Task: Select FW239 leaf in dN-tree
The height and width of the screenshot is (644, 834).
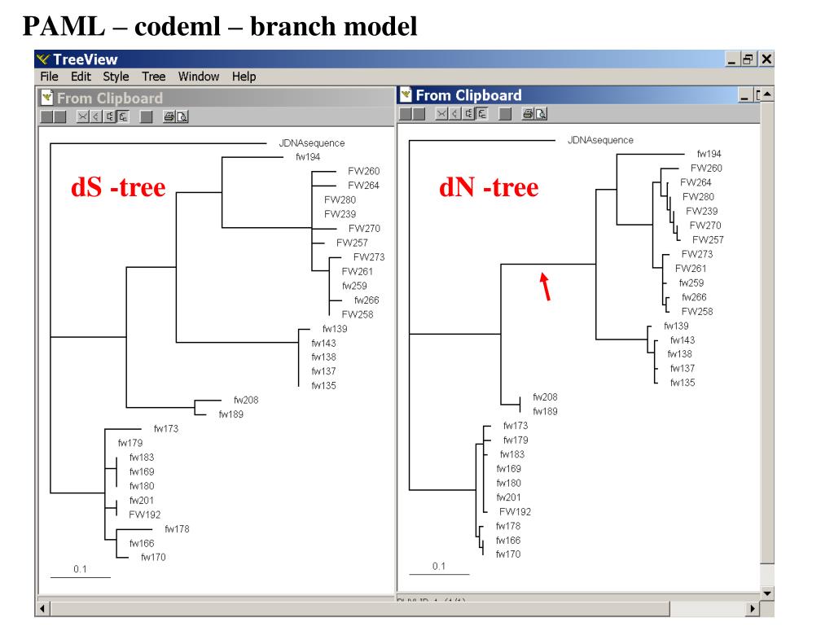Action: (x=701, y=212)
